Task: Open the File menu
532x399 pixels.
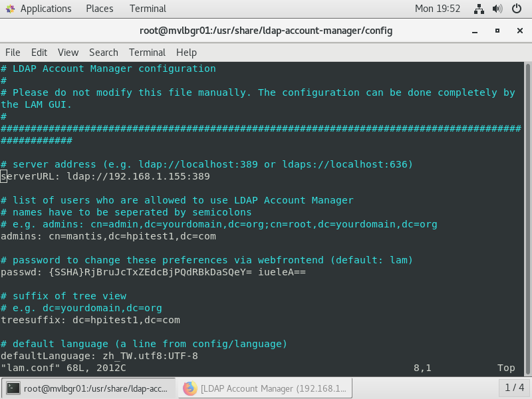Action: tap(13, 53)
